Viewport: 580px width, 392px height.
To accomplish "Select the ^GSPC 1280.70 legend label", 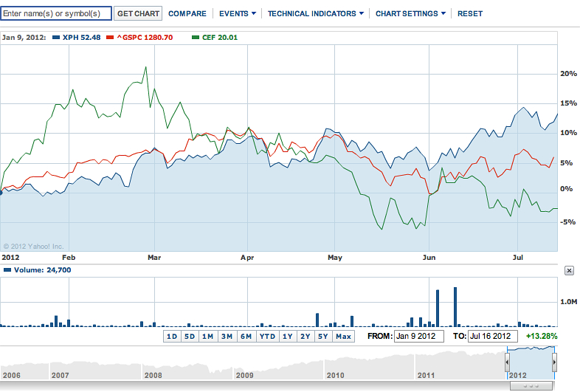I will [x=145, y=38].
